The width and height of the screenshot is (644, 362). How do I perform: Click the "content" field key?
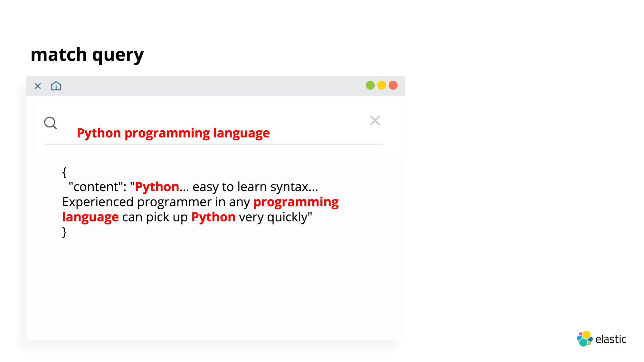click(95, 187)
